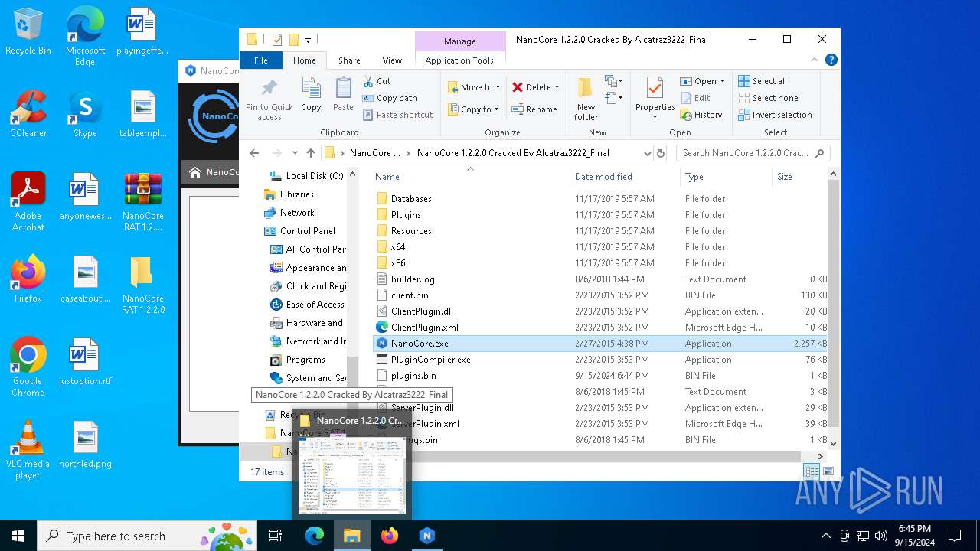Click the Manage contextual tab
The height and width of the screenshot is (551, 980).
click(x=460, y=41)
